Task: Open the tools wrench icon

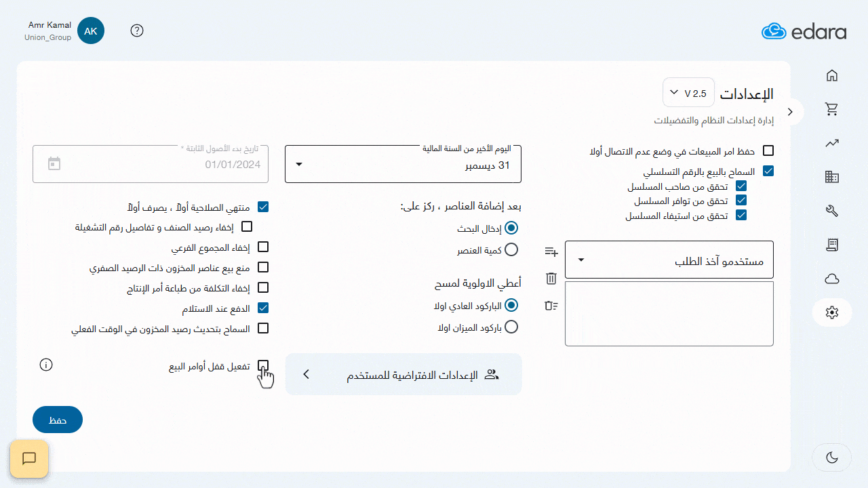Action: tap(832, 211)
